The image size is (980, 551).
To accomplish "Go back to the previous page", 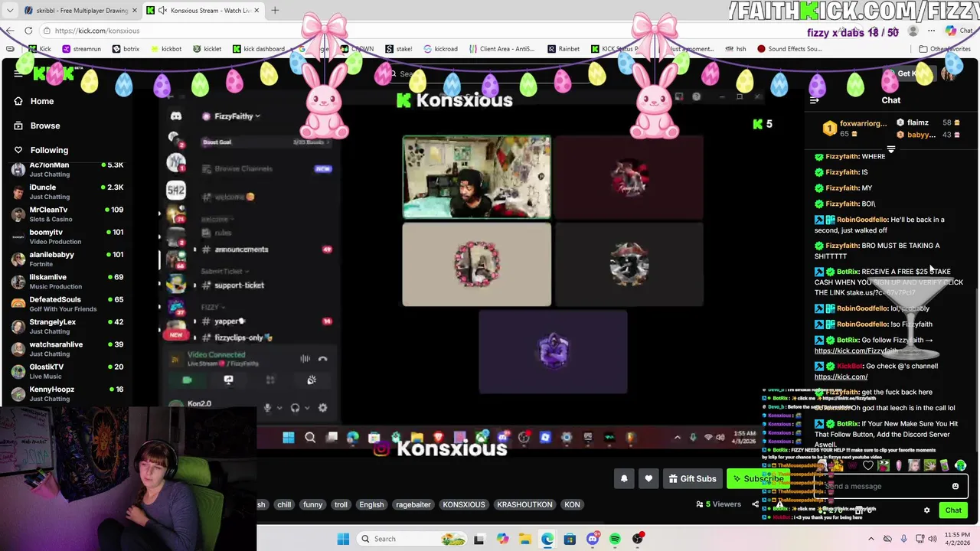I will 9,31.
